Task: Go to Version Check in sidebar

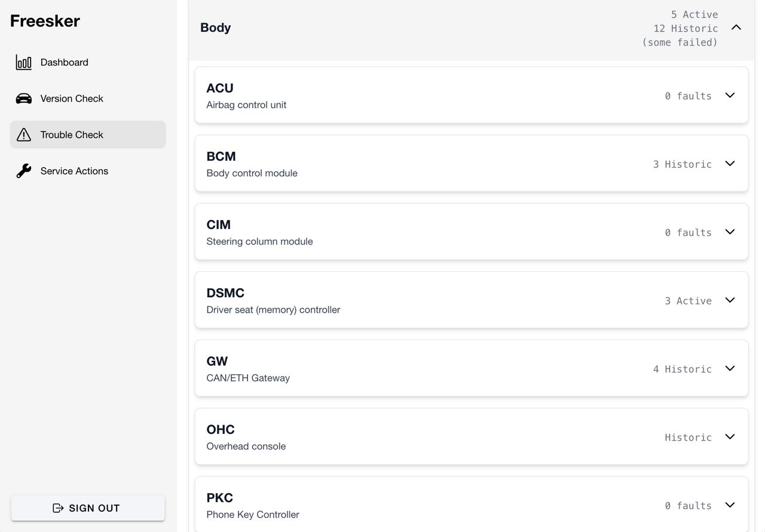Action: click(72, 99)
